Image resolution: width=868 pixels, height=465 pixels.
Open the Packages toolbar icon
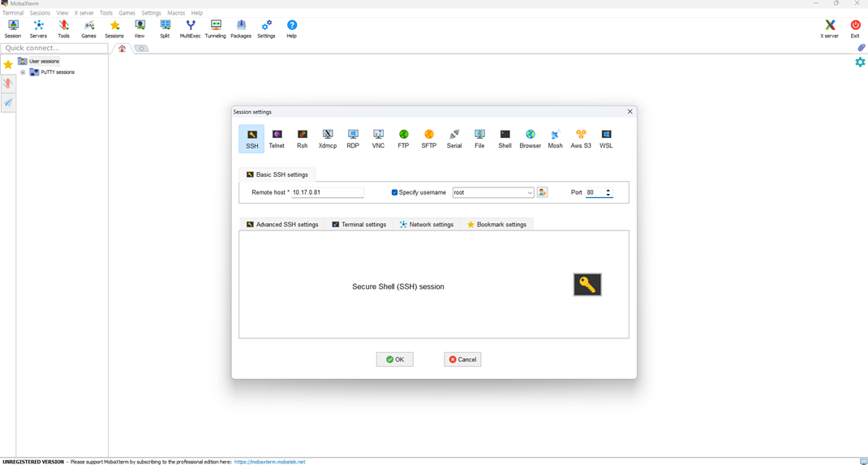coord(241,28)
